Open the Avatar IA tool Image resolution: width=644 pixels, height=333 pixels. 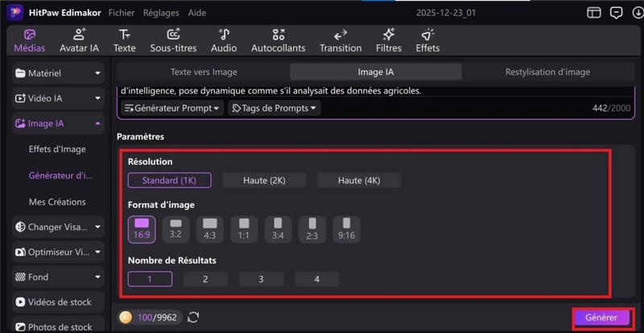click(x=79, y=40)
